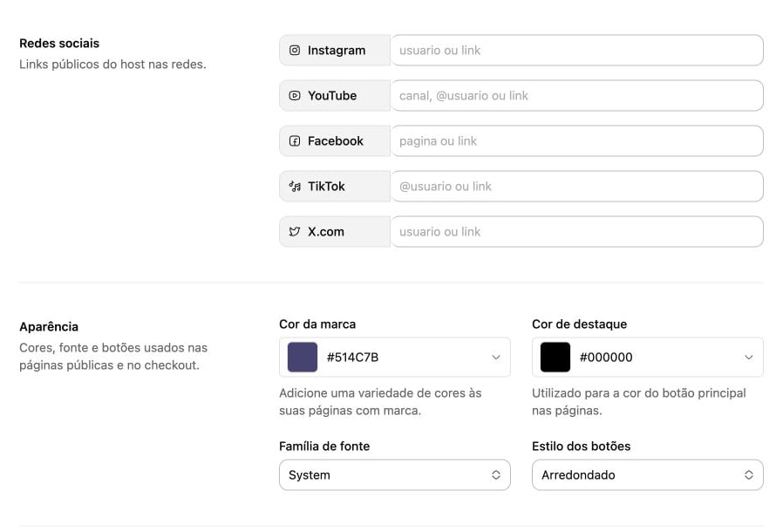Focus the TikTok @usuario ou link field
Viewport: 776px width, 532px height.
[x=576, y=187]
